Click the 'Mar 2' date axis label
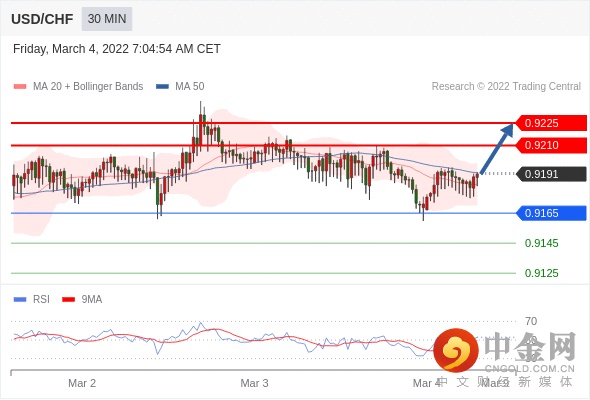This screenshot has width=590, height=400. click(x=82, y=383)
